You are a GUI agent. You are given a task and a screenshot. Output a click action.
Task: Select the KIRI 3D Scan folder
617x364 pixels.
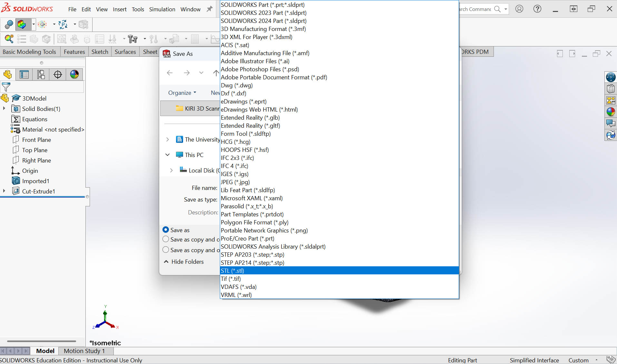click(197, 109)
